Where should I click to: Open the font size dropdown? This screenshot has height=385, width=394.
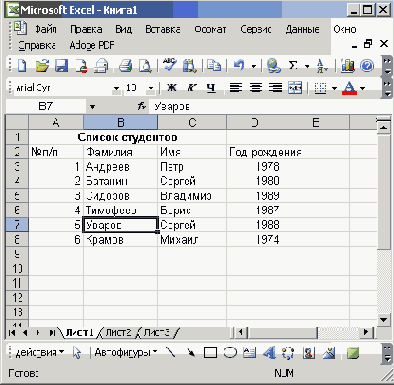click(x=151, y=88)
